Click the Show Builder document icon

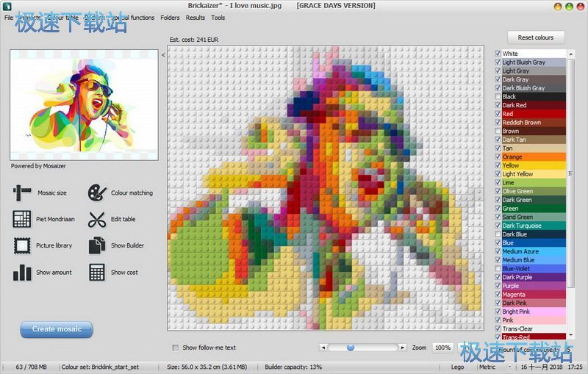click(x=97, y=245)
